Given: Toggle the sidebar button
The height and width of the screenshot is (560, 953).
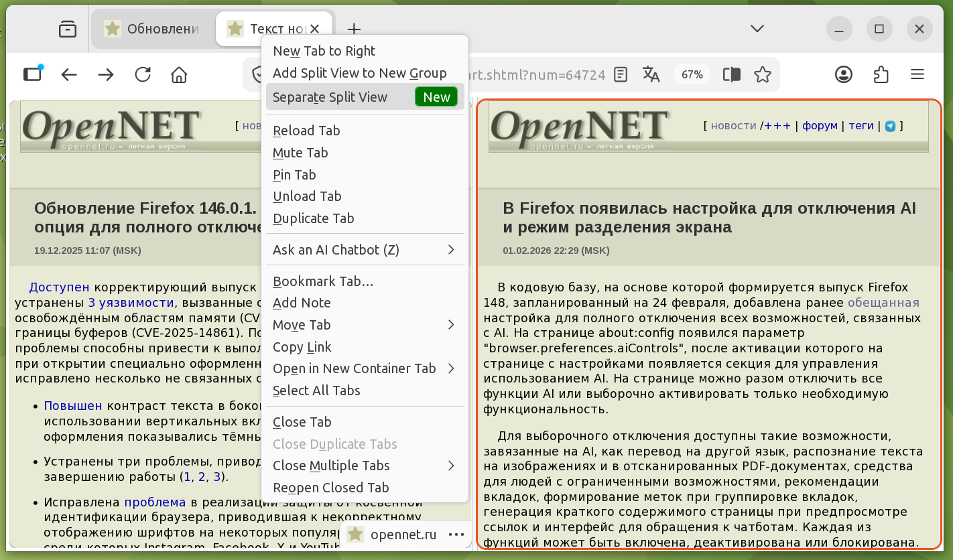Looking at the screenshot, I should 32,74.
